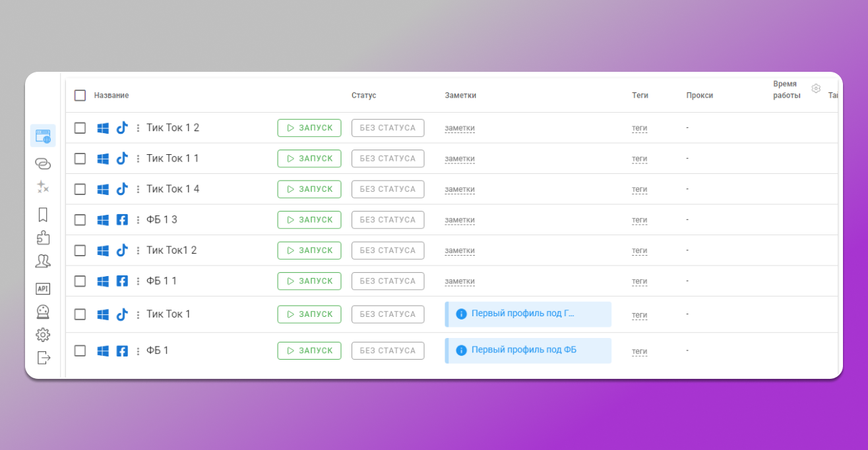
Task: Sort by the Название column header
Action: coord(111,96)
